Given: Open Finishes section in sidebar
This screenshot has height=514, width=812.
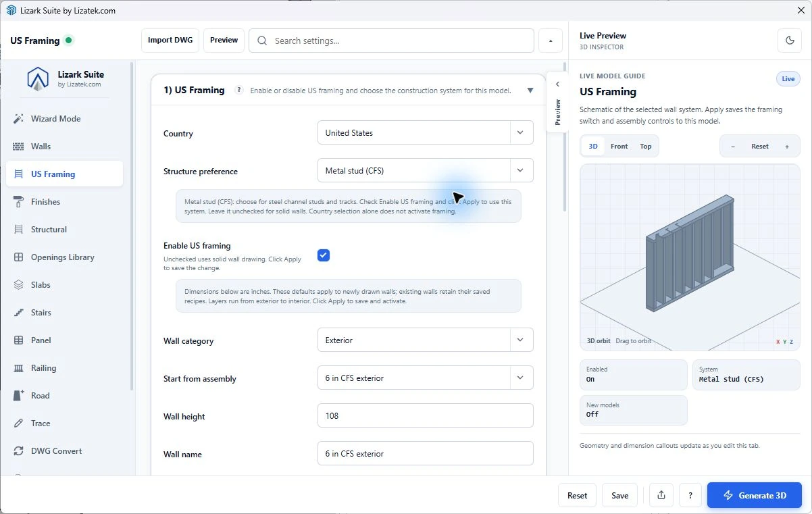Looking at the screenshot, I should [x=64, y=202].
